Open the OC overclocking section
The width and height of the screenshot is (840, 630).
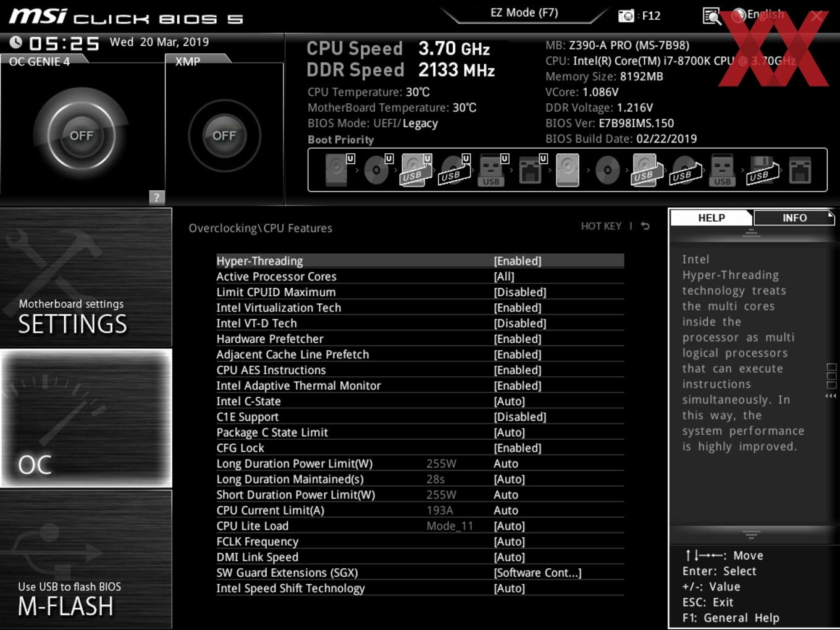pos(86,418)
